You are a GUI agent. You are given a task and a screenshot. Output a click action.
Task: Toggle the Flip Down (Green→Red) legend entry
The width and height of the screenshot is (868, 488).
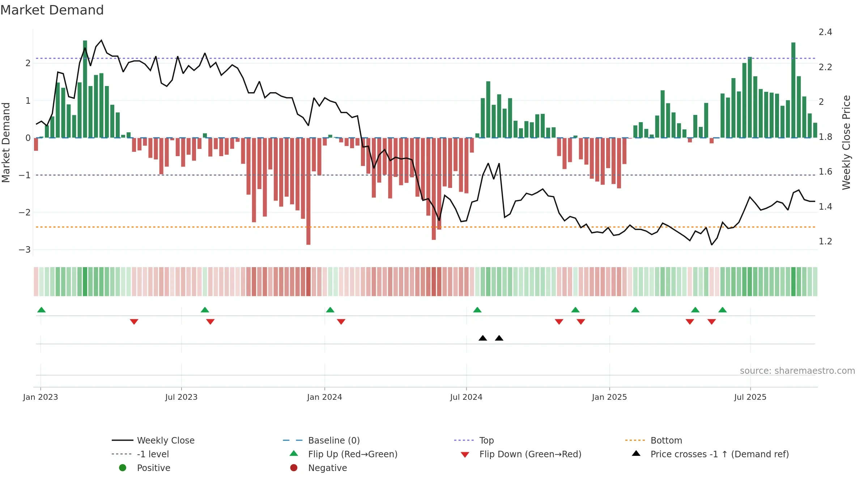[x=530, y=454]
